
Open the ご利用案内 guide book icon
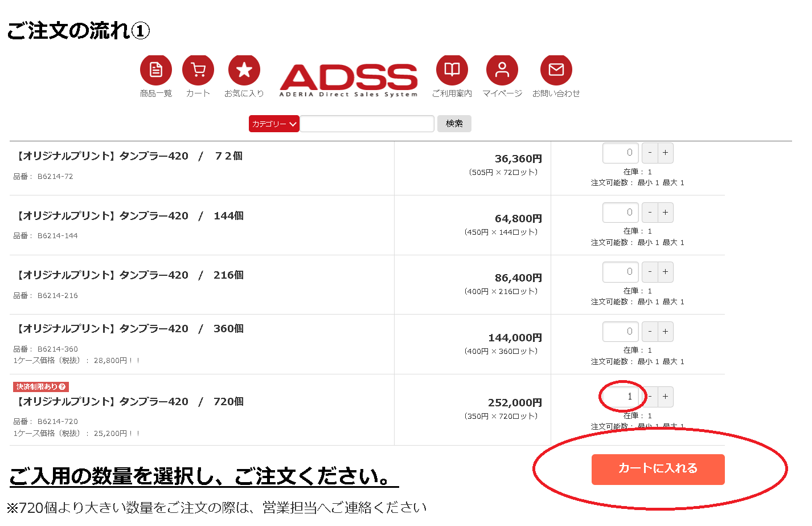(x=452, y=70)
